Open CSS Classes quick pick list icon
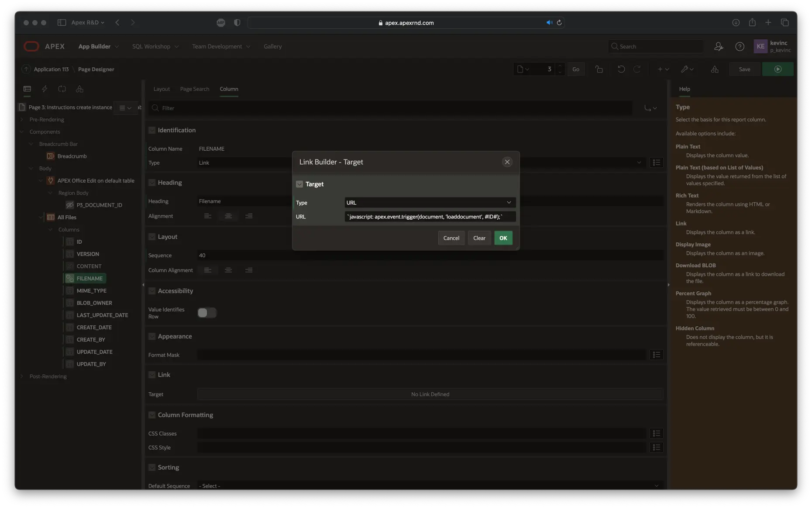The height and width of the screenshot is (508, 812). tap(656, 433)
